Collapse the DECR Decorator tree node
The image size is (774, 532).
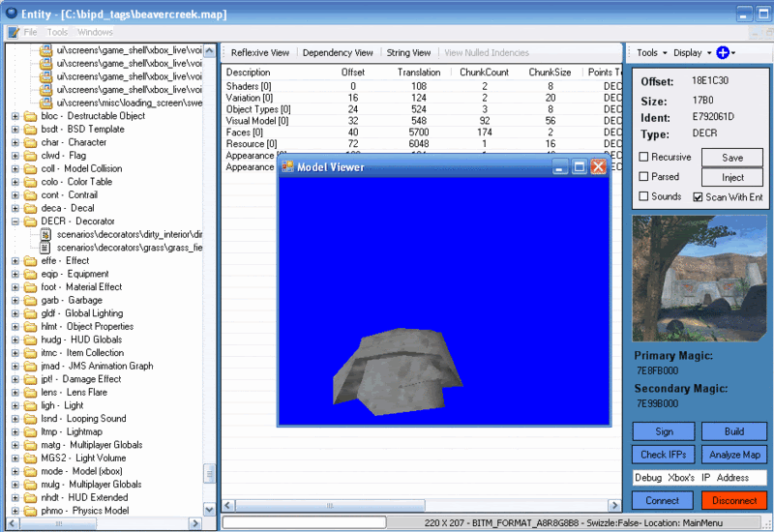[15, 222]
